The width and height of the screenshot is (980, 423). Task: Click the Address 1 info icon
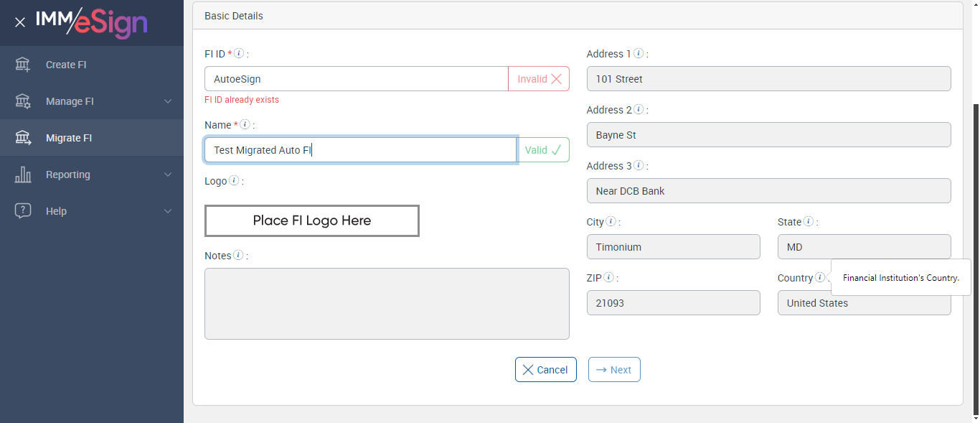click(639, 54)
